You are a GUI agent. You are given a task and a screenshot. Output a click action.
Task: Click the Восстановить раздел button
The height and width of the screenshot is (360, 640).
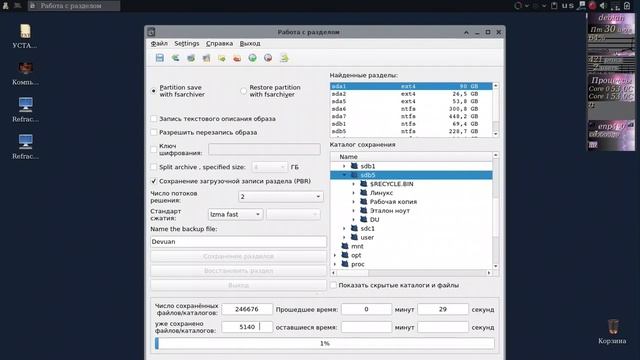tap(238, 271)
